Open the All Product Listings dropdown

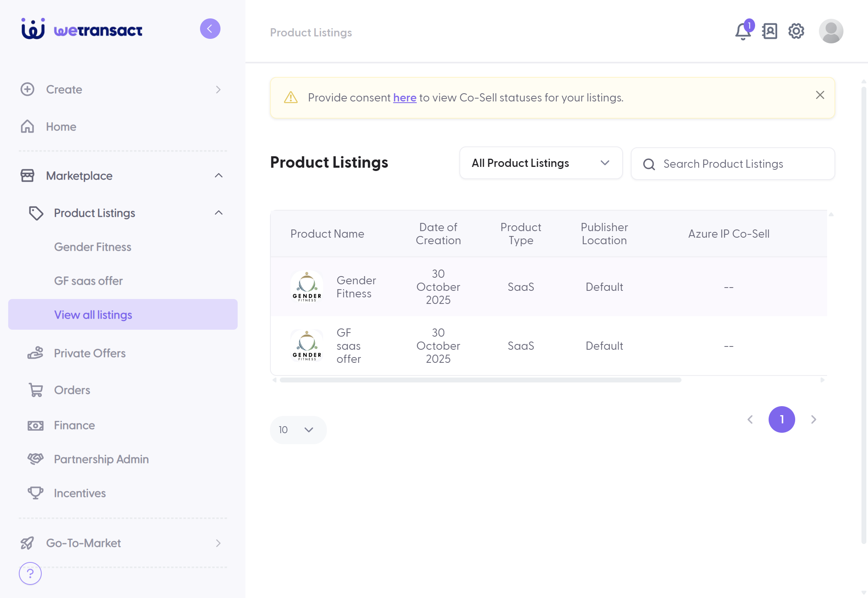pyautogui.click(x=541, y=163)
